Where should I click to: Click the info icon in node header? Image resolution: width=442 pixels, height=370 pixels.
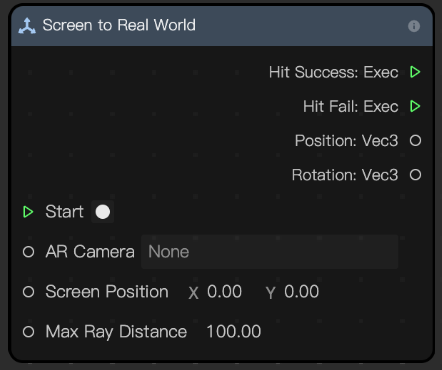point(414,26)
